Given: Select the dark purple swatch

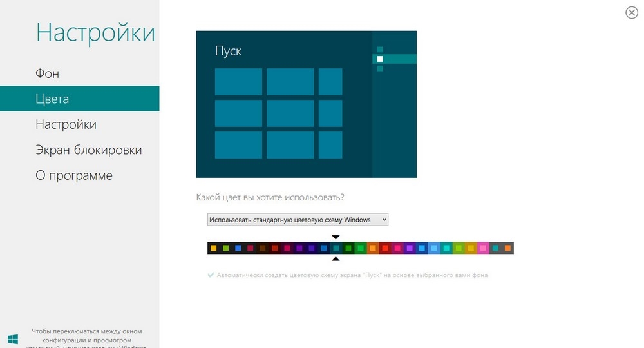Looking at the screenshot, I should pos(299,247).
